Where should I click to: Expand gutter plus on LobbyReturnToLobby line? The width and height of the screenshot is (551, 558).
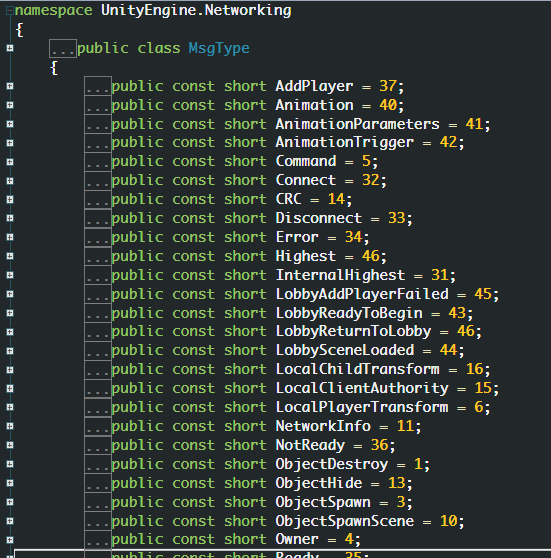[x=10, y=332]
